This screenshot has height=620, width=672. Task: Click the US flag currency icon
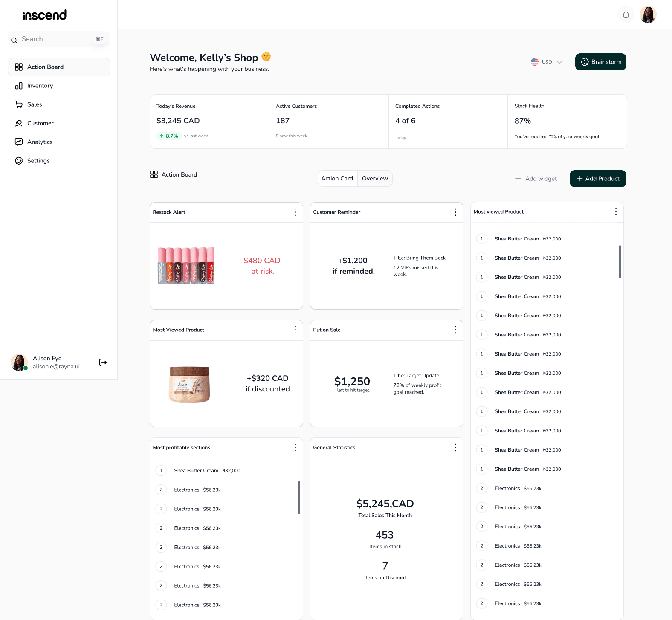click(x=535, y=62)
